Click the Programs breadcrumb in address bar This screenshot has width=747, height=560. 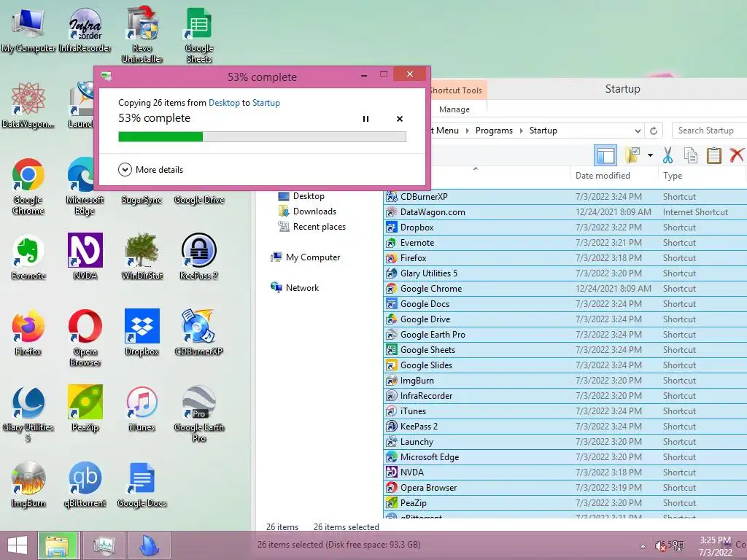tap(494, 131)
